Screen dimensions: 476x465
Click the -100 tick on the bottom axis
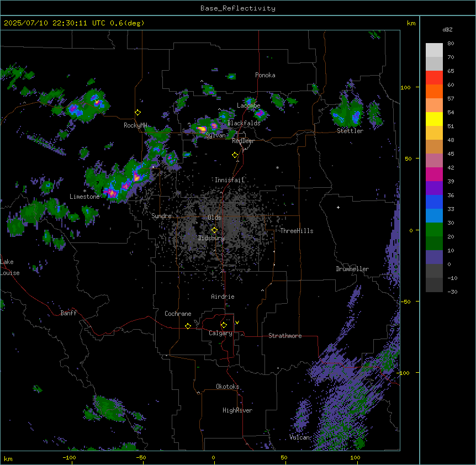(69, 457)
